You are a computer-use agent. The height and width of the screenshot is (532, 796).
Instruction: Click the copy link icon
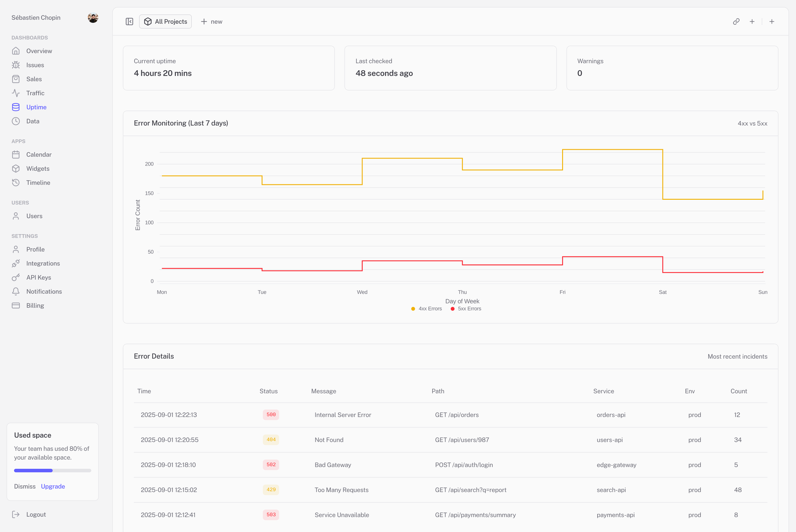click(736, 22)
